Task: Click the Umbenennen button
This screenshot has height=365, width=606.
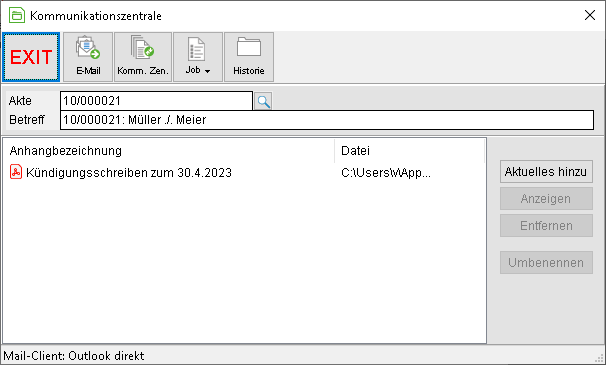Action: [x=546, y=263]
